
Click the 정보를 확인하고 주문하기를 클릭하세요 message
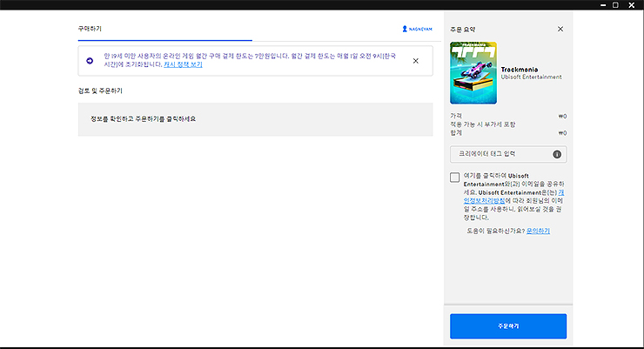coord(143,119)
